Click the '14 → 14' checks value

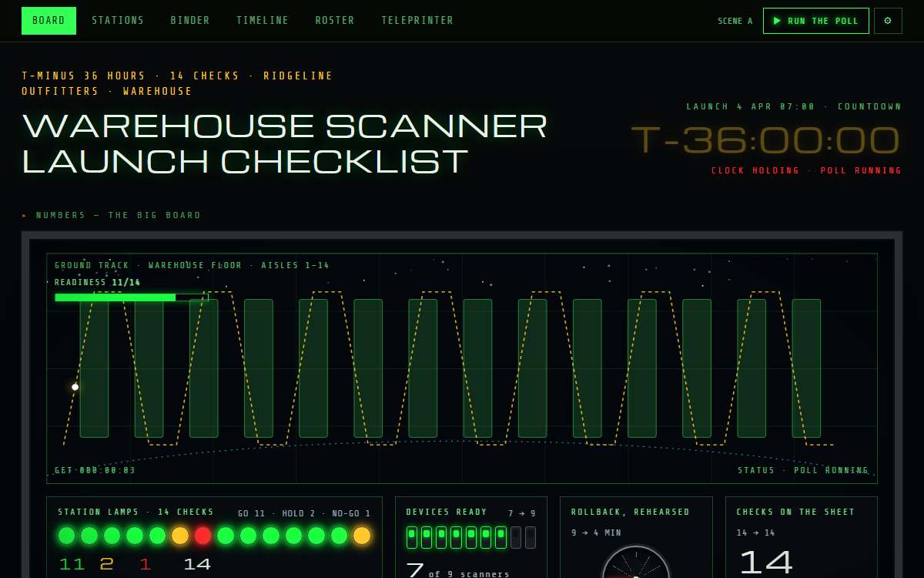[x=758, y=533]
